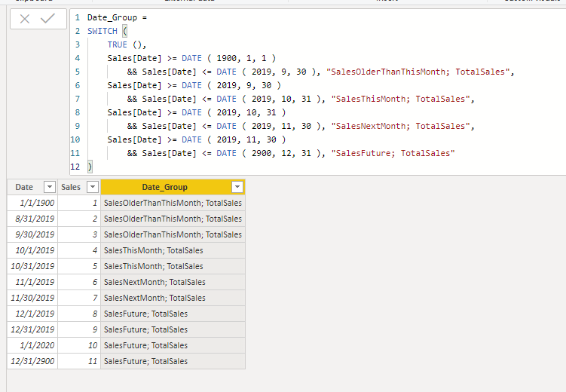Click the Date_Group name on formula line 1

point(112,17)
